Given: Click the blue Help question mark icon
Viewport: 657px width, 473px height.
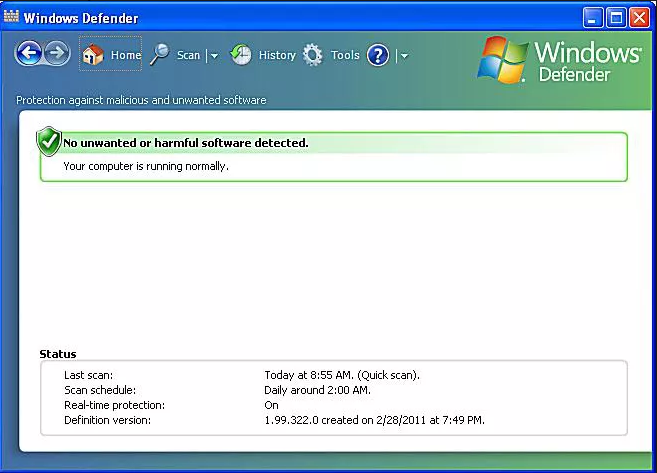Looking at the screenshot, I should point(378,55).
